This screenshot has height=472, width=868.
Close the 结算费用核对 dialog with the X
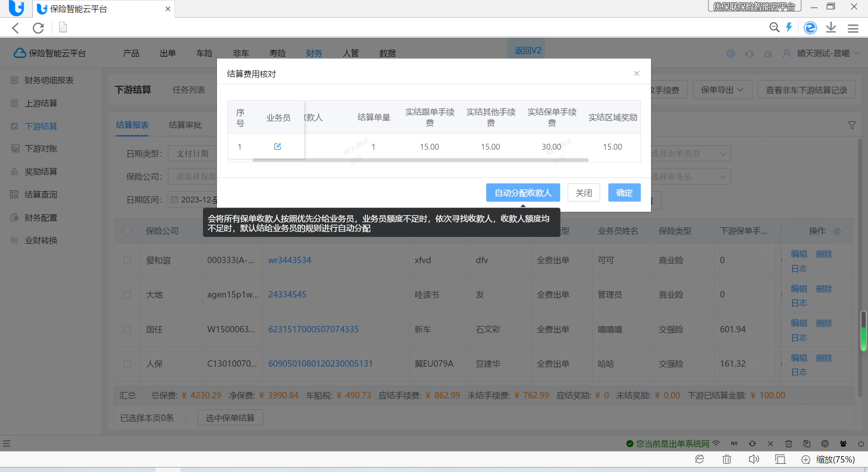pos(637,73)
